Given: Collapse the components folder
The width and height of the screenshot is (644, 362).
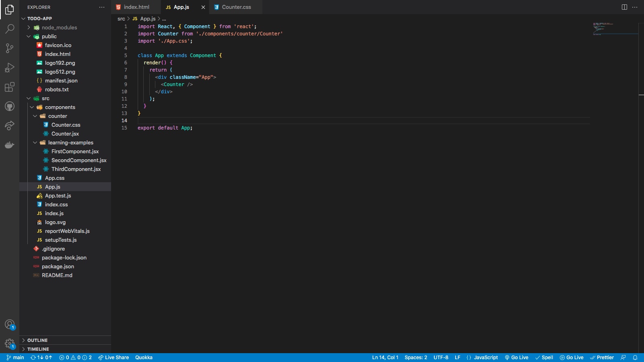Looking at the screenshot, I should coord(65,107).
